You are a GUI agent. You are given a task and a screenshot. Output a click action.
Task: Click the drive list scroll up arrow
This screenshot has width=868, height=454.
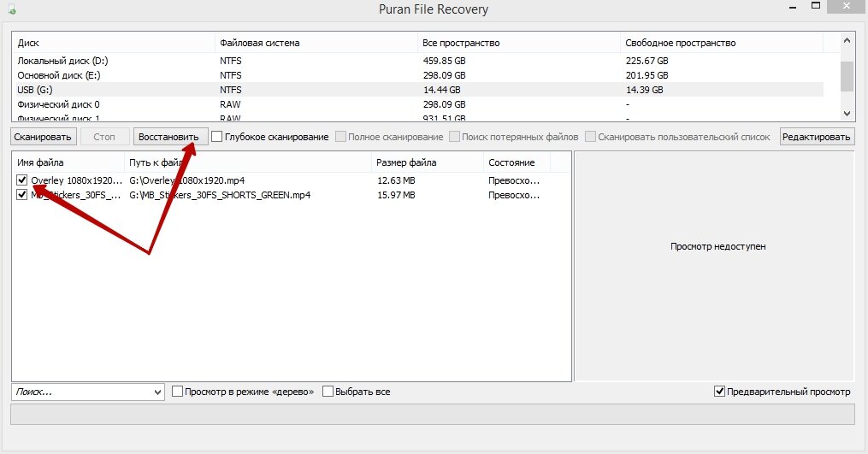(847, 40)
